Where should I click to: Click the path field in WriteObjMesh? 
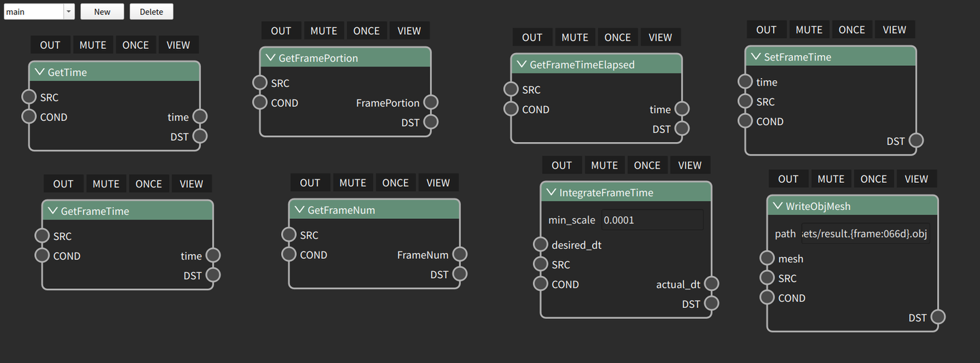click(864, 234)
